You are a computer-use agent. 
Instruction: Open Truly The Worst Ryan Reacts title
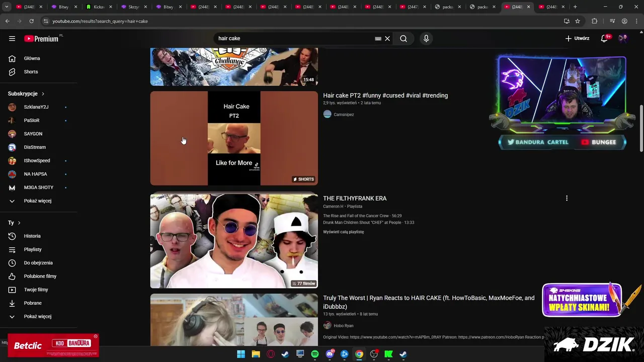[x=429, y=302]
